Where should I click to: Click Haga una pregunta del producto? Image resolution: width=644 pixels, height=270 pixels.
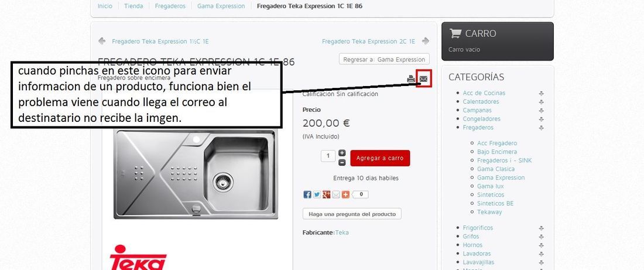[x=352, y=214]
